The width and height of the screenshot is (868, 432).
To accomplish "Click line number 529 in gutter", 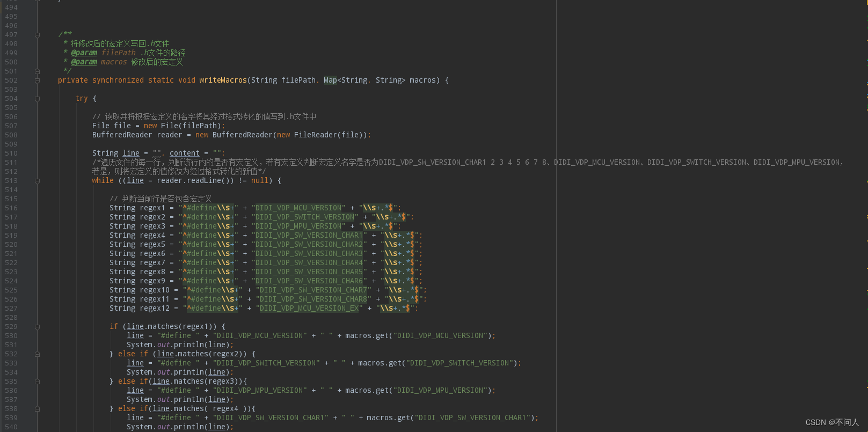I will click(11, 326).
